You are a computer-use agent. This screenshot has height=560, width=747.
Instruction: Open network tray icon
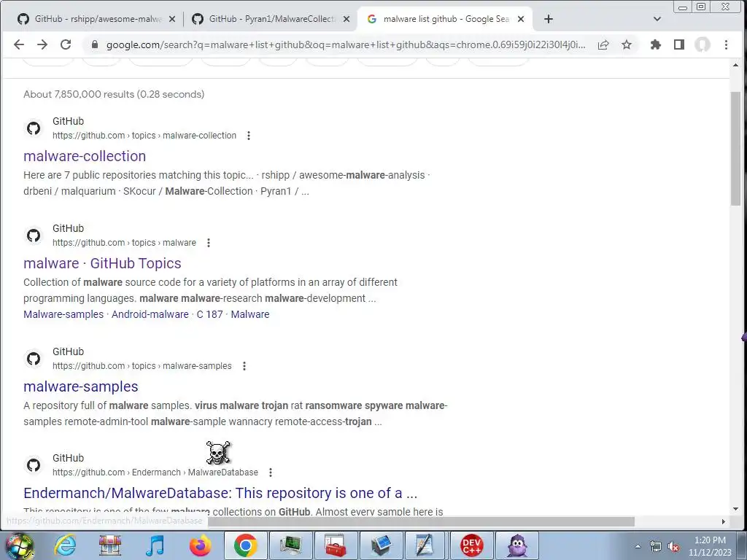click(x=656, y=547)
